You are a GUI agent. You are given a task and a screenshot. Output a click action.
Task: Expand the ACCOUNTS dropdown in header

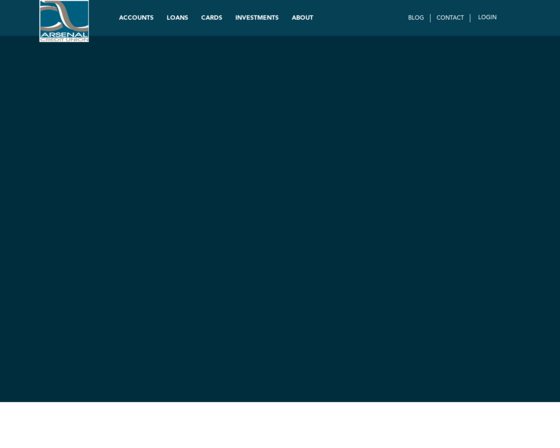(x=136, y=18)
